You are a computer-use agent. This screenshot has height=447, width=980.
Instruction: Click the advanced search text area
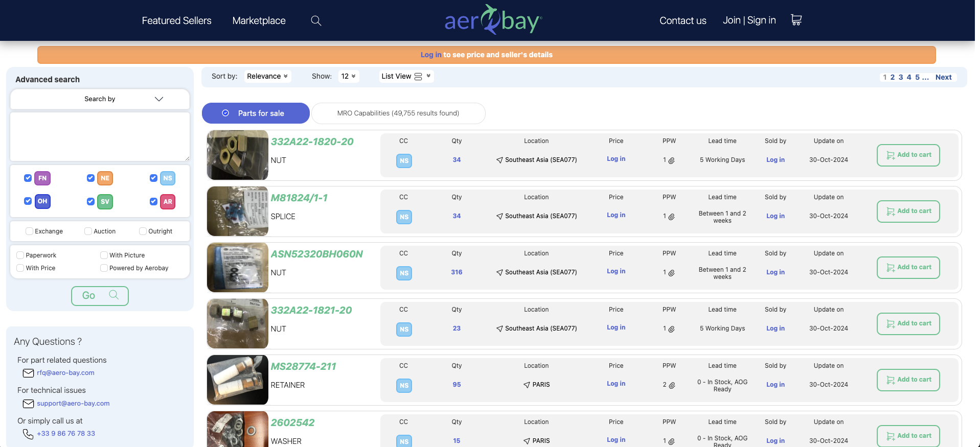[x=100, y=136]
